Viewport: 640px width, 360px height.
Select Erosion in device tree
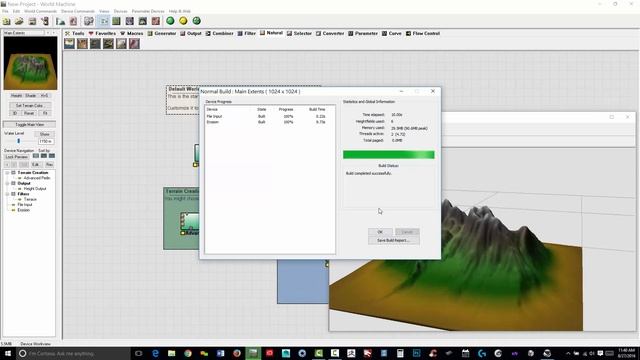(x=23, y=210)
